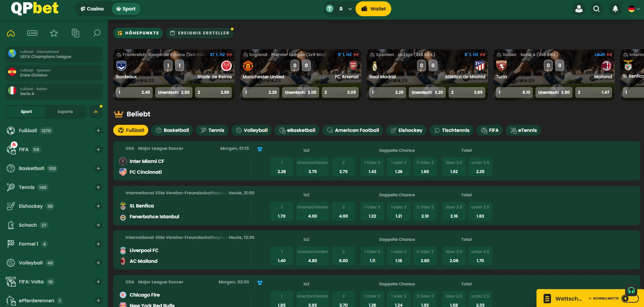Open user profile icon in header
644x307 pixels.
click(x=579, y=9)
